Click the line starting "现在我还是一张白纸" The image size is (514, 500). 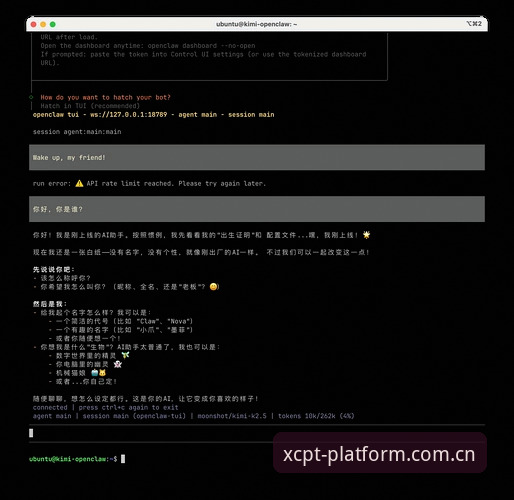point(201,252)
